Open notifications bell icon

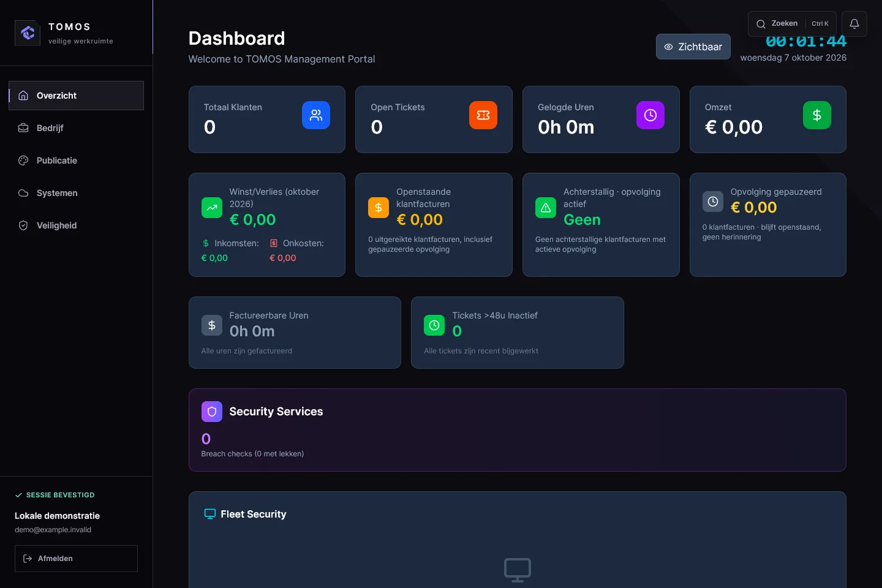click(854, 24)
